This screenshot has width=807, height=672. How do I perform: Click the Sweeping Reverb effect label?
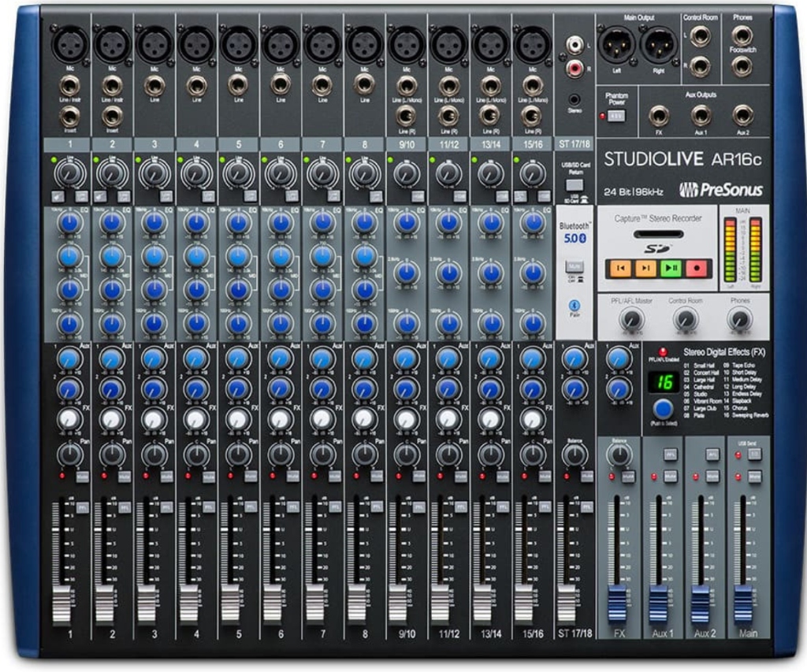point(750,415)
